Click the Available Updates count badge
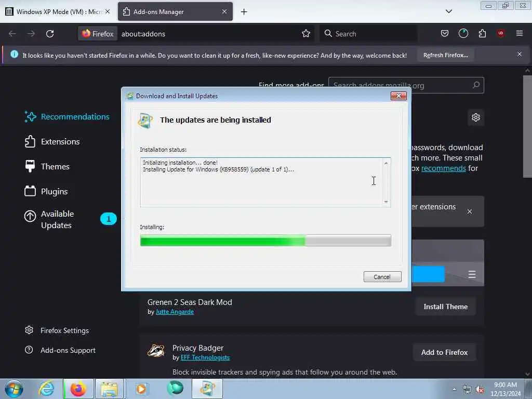532x399 pixels. tap(108, 219)
